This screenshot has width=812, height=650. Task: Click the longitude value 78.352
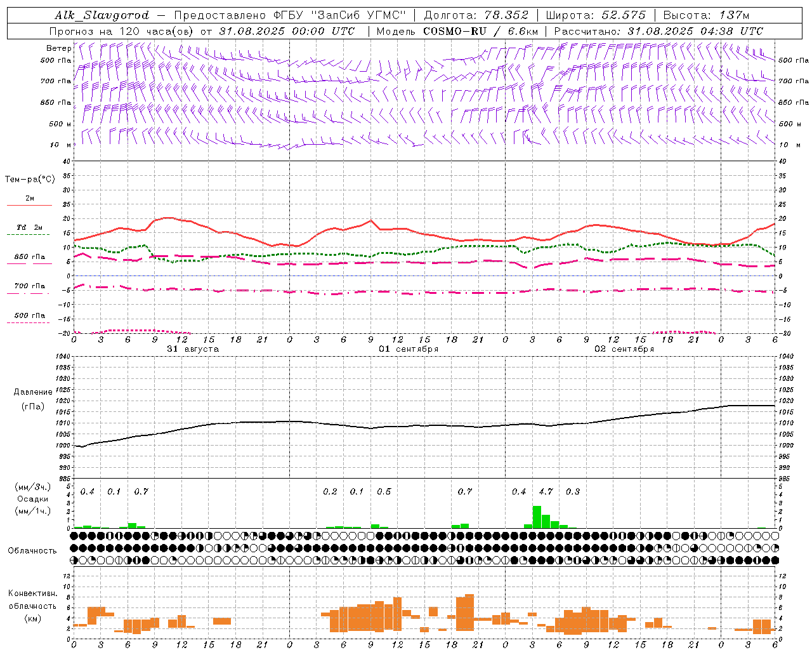[x=506, y=15]
